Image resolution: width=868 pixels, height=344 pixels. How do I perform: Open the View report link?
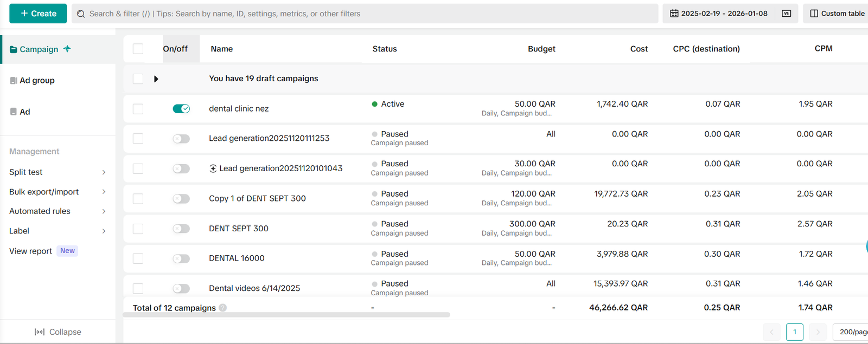31,251
